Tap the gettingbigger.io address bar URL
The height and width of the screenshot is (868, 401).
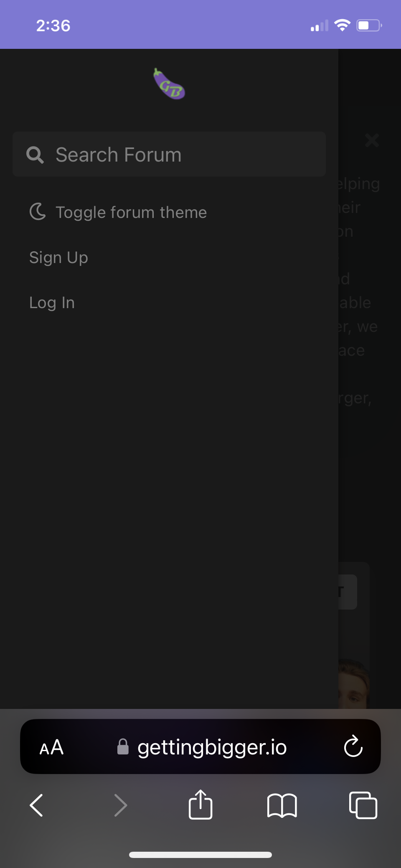click(x=212, y=747)
